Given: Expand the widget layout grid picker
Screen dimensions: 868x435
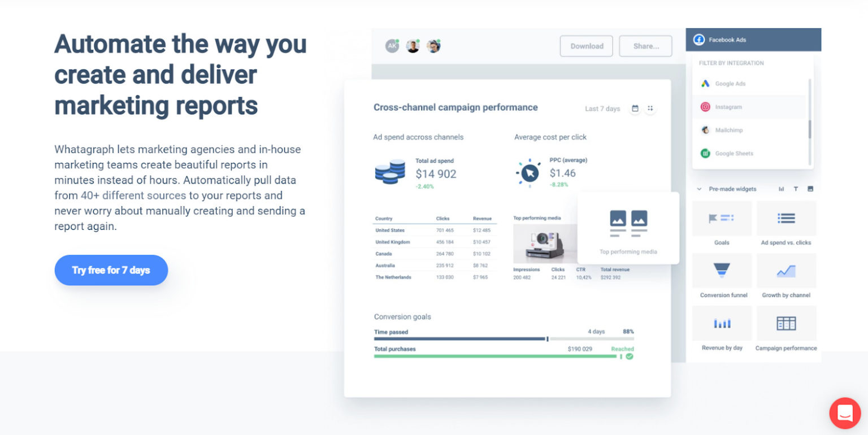Looking at the screenshot, I should coord(650,108).
